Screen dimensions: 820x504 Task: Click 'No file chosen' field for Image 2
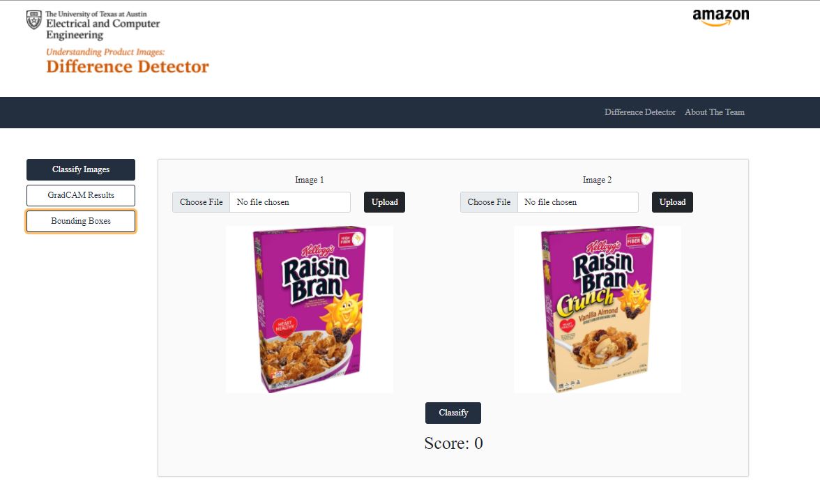coord(578,202)
